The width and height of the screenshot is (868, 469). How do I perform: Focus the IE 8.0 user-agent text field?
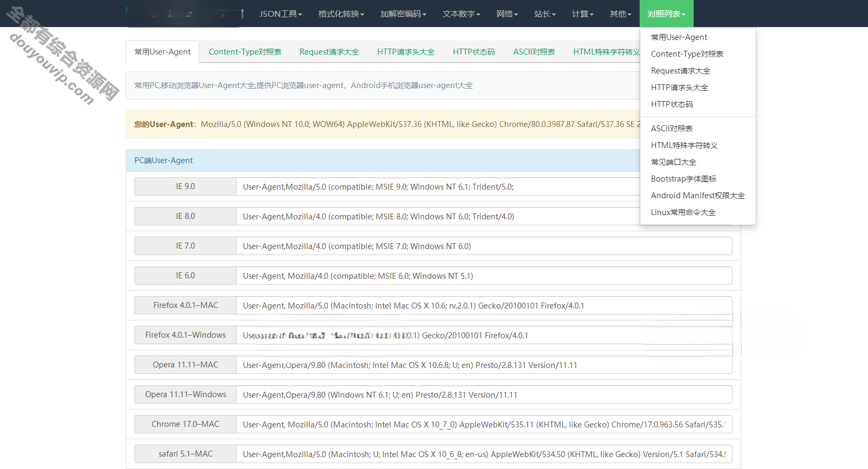(438, 216)
